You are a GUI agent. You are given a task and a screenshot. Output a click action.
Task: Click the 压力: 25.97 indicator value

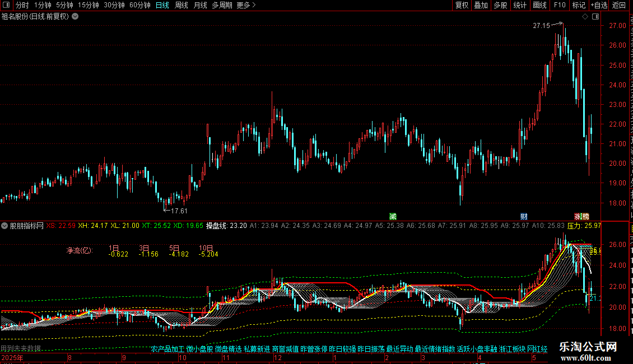tap(584, 226)
